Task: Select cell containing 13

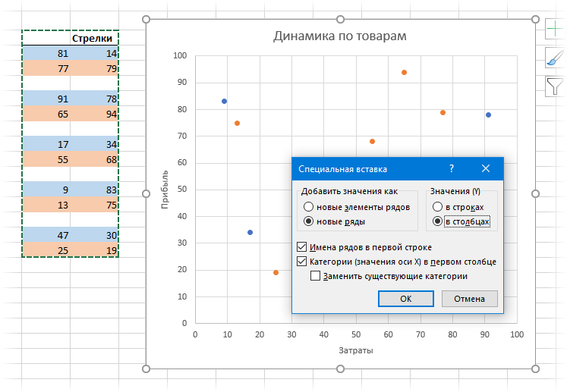Action: 46,205
